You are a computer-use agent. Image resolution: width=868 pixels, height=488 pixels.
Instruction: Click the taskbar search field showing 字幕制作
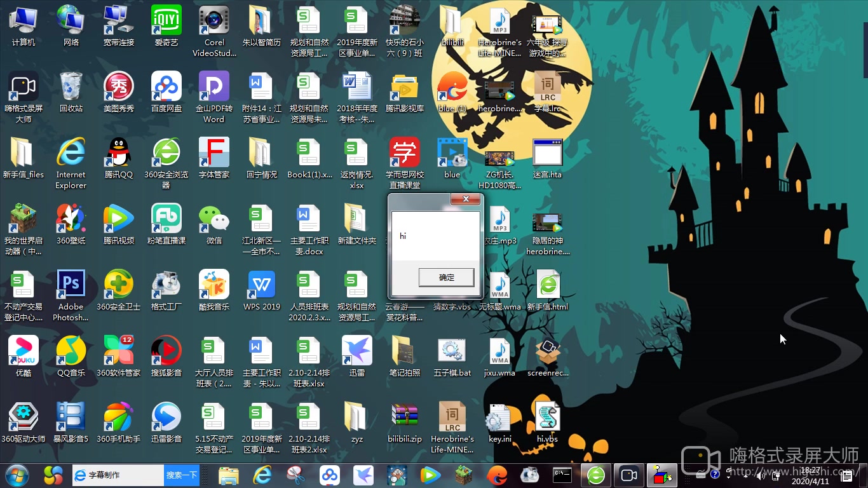click(x=118, y=475)
